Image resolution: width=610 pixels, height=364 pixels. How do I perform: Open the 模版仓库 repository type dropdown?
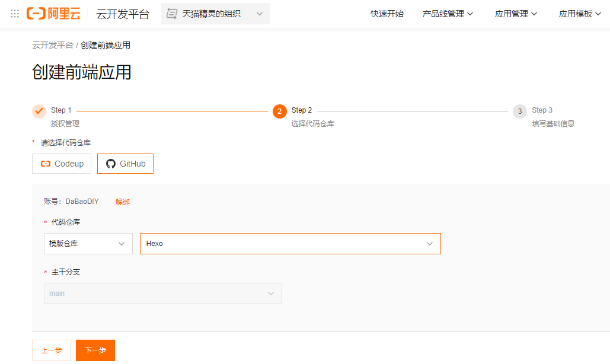pyautogui.click(x=88, y=244)
